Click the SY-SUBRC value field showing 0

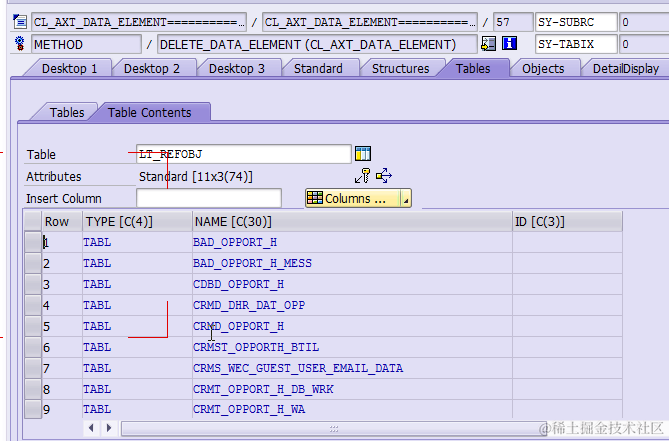644,22
